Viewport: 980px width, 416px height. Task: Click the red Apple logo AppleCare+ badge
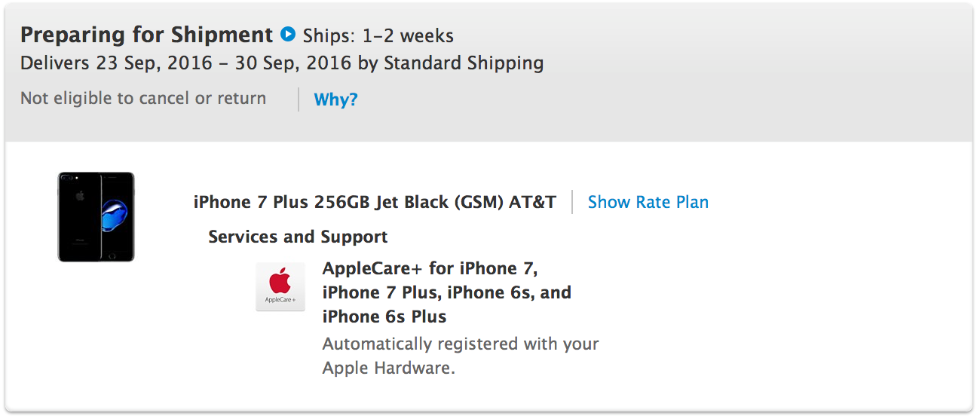(x=280, y=286)
